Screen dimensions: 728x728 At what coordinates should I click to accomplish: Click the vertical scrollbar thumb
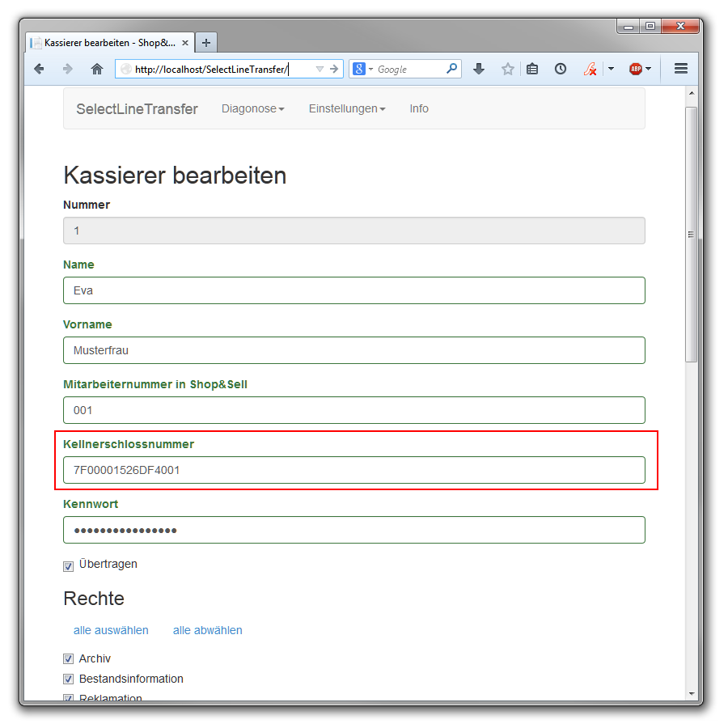[692, 234]
